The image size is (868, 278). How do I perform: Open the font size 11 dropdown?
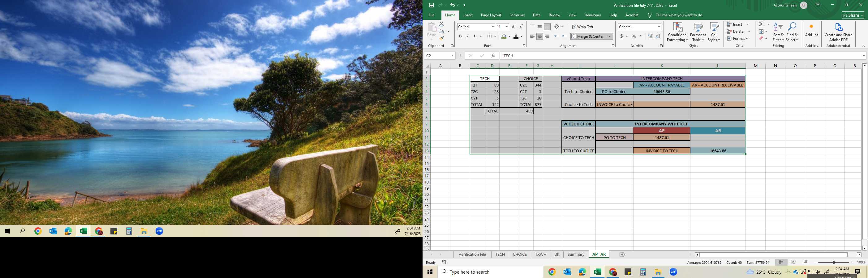coord(507,27)
